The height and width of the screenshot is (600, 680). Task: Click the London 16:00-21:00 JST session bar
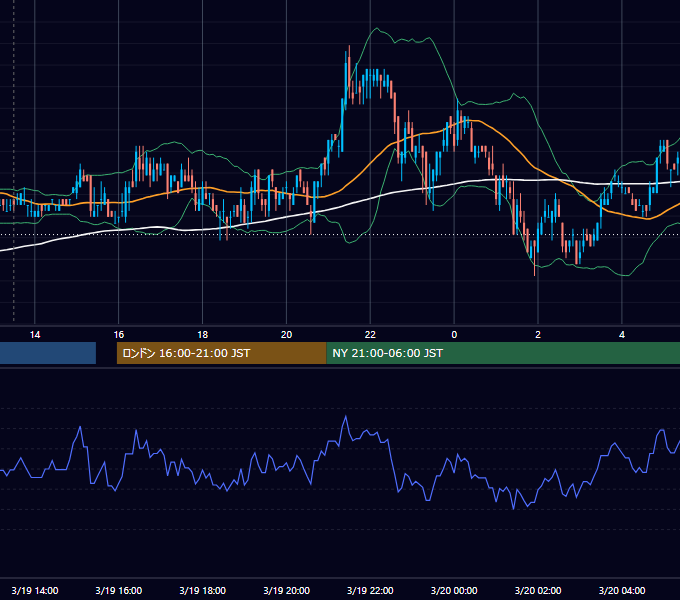coord(222,353)
